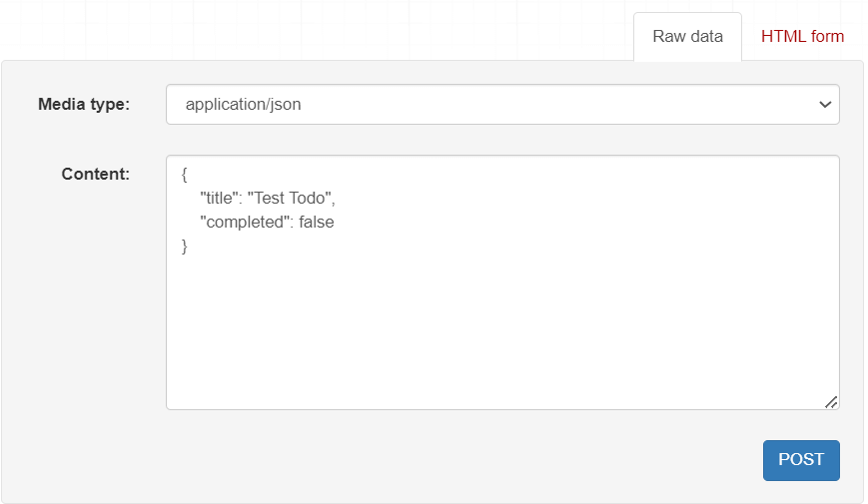The image size is (868, 504).
Task: Click the colon after the "title" key
Action: pos(240,199)
